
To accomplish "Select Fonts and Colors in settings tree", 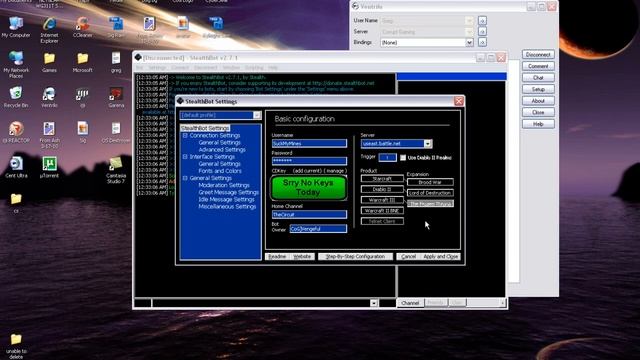I will pyautogui.click(x=220, y=171).
